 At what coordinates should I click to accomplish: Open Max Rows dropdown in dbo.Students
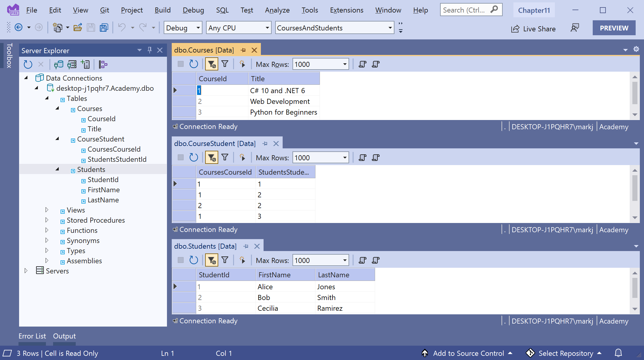[x=345, y=260]
